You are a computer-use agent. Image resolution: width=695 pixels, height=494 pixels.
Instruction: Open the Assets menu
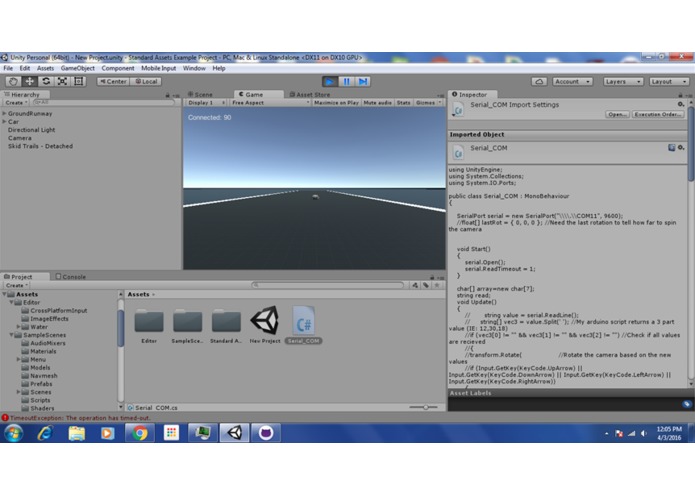pos(45,68)
